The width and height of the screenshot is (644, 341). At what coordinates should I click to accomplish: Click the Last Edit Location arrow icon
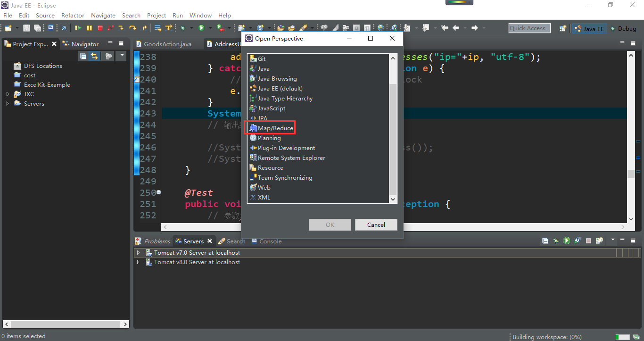pyautogui.click(x=444, y=28)
